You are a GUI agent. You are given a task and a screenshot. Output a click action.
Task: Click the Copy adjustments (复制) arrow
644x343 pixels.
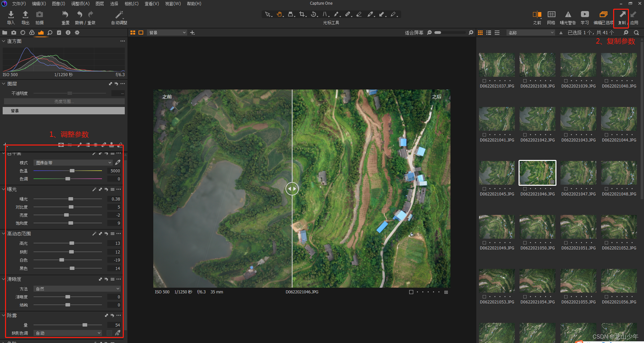pyautogui.click(x=622, y=14)
